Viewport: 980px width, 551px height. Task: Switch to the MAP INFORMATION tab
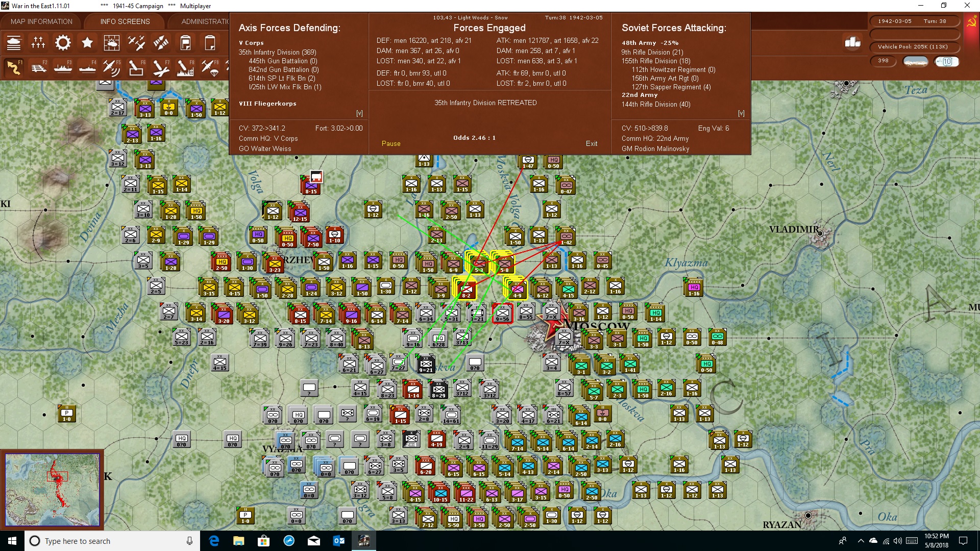coord(41,21)
